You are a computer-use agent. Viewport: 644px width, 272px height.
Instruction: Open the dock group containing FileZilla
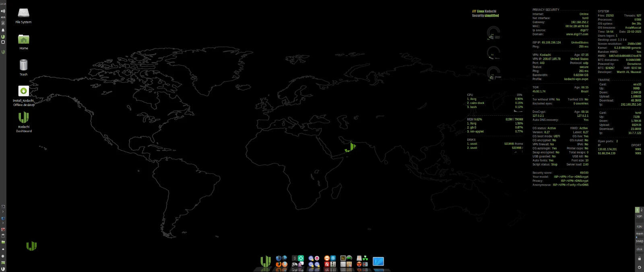[330, 261]
